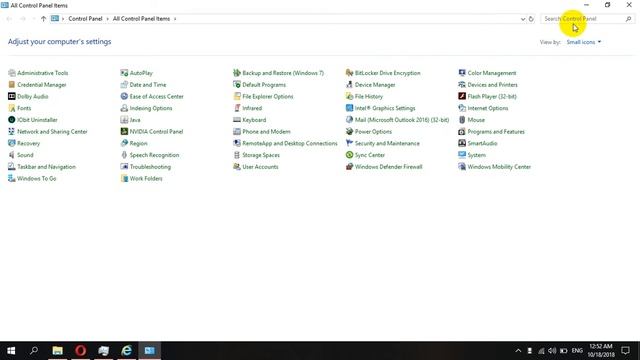This screenshot has width=640, height=360.
Task: Click the Back navigation arrow
Action: (x=9, y=19)
